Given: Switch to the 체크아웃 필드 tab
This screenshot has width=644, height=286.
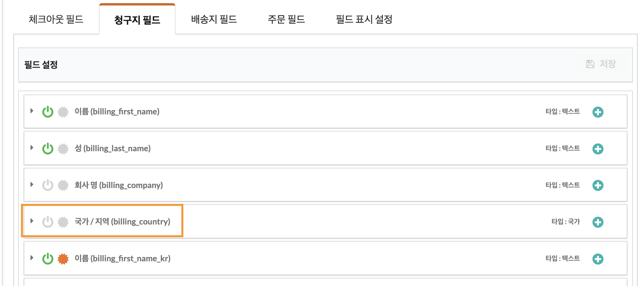Looking at the screenshot, I should (56, 19).
